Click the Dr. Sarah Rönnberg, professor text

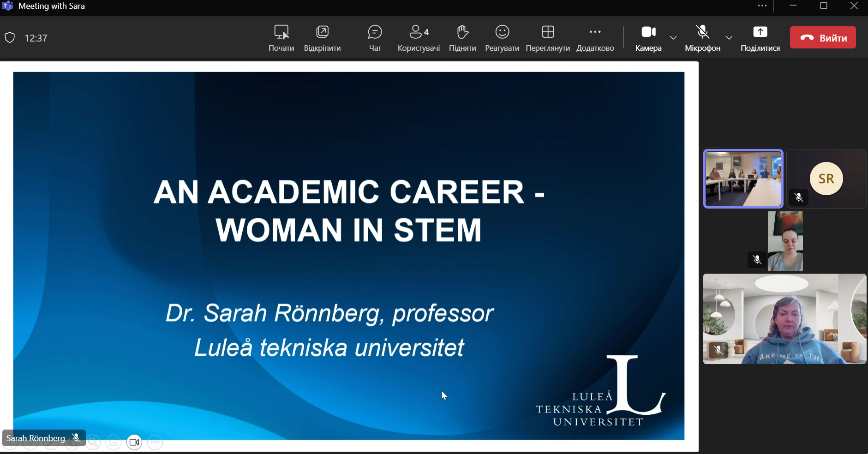[x=329, y=313]
